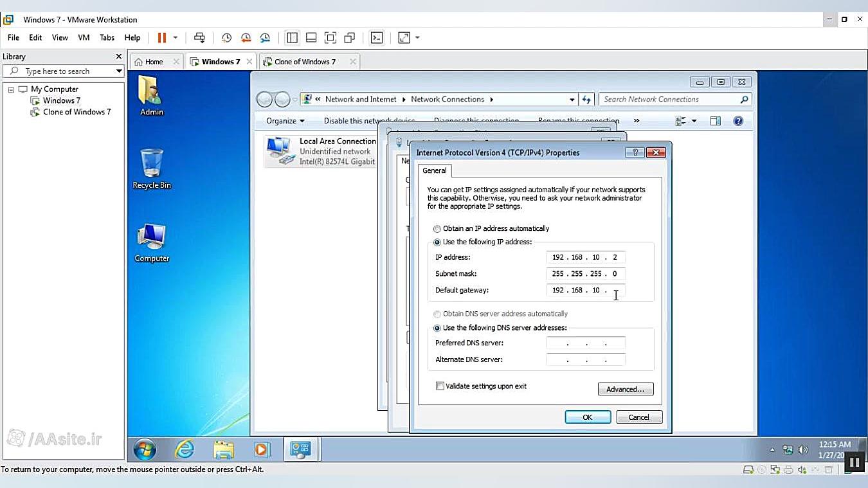Refresh the Network Connections address bar
Screen dimensions: 868x488
coord(586,100)
